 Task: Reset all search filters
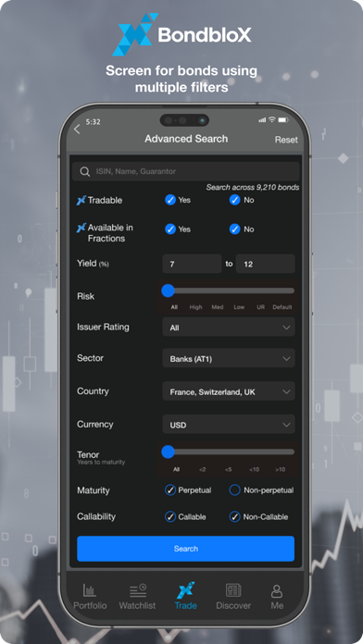pyautogui.click(x=286, y=140)
